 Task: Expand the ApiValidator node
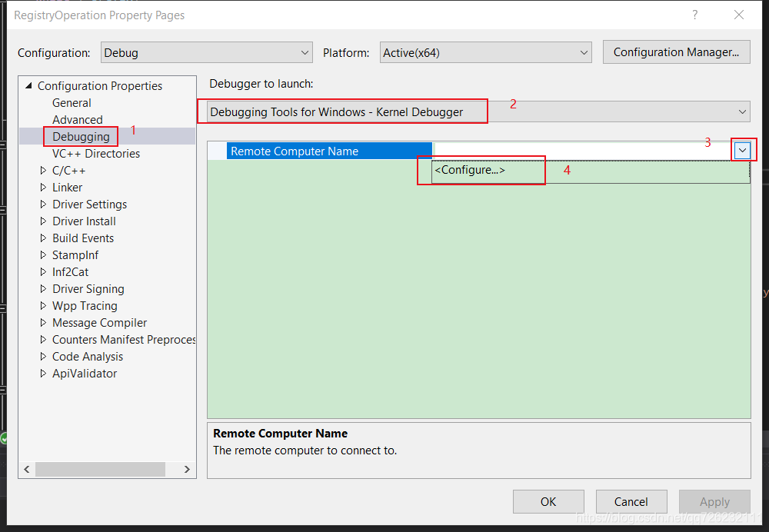(43, 373)
